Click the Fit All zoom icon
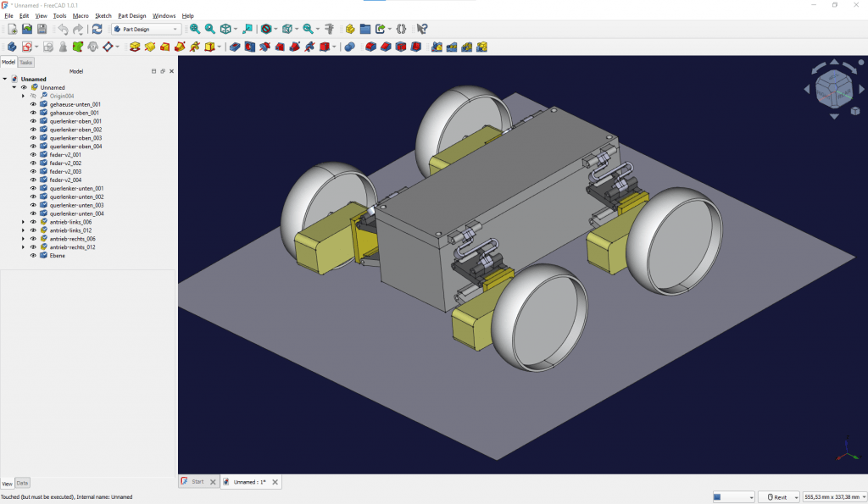This screenshot has width=868, height=504. (195, 30)
